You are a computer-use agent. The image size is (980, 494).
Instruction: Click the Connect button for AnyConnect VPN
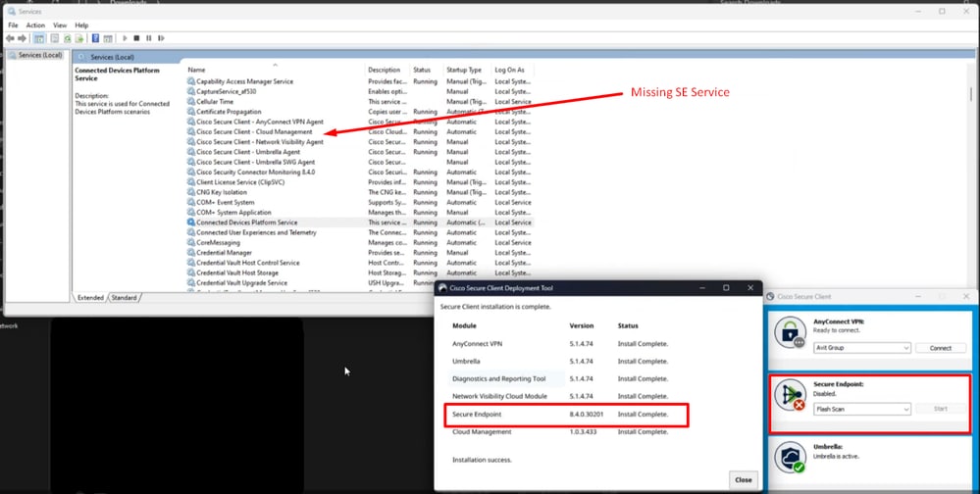(941, 348)
